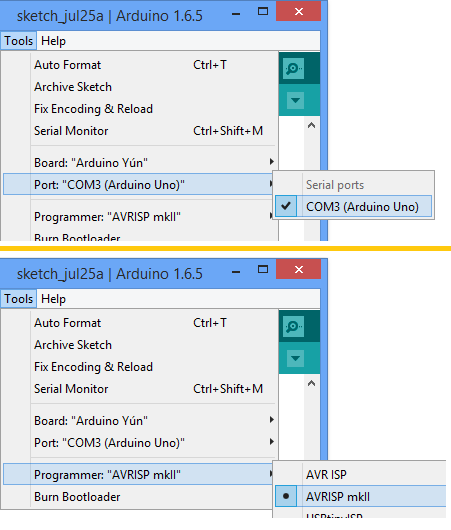Click tab dropdown arrow icon in lower window
451x530 pixels.
[295, 358]
